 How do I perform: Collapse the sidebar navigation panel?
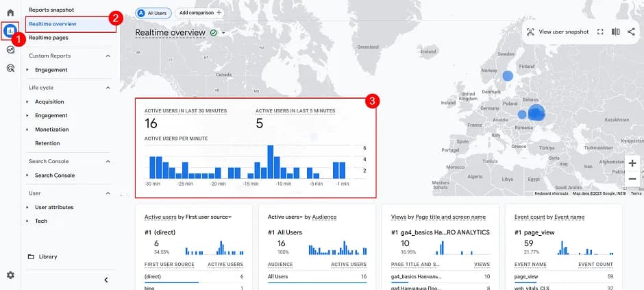tap(106, 279)
